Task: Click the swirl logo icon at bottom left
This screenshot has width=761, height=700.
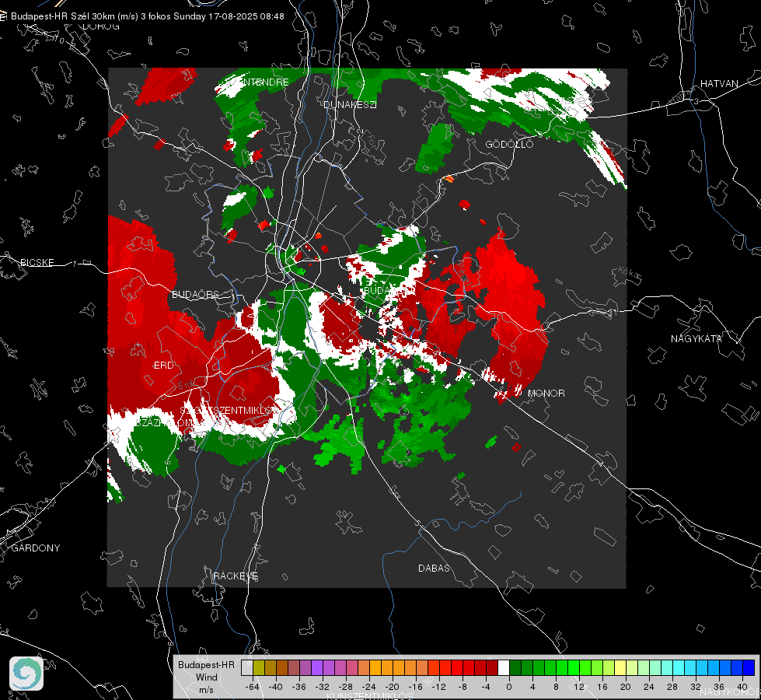Action: pos(26,674)
